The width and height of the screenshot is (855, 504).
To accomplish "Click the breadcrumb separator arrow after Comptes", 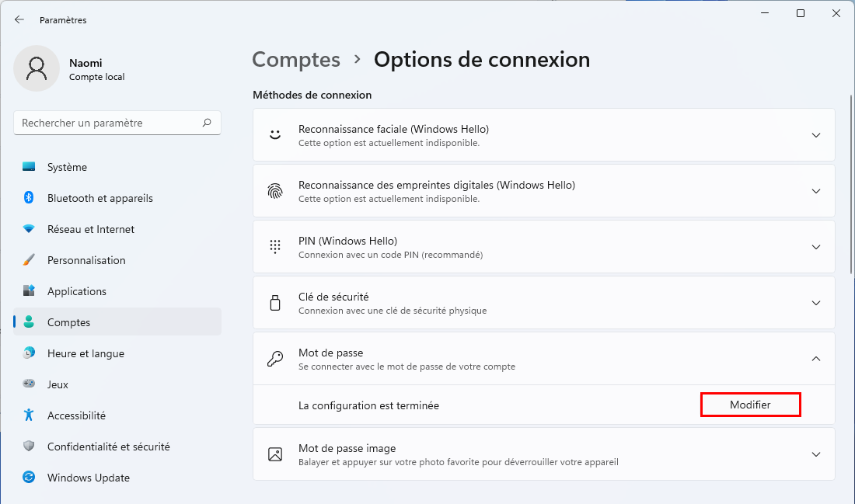I will 358,59.
